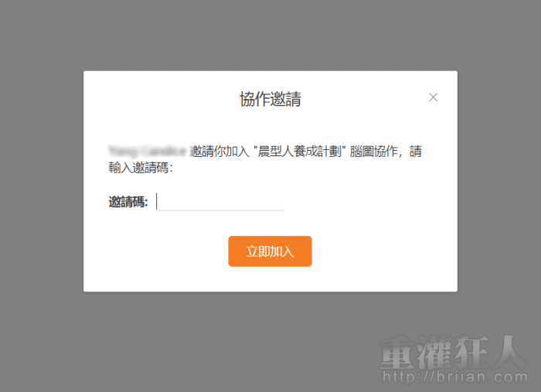The width and height of the screenshot is (541, 392).
Task: Click the underline of invitation code field
Action: coord(219,210)
